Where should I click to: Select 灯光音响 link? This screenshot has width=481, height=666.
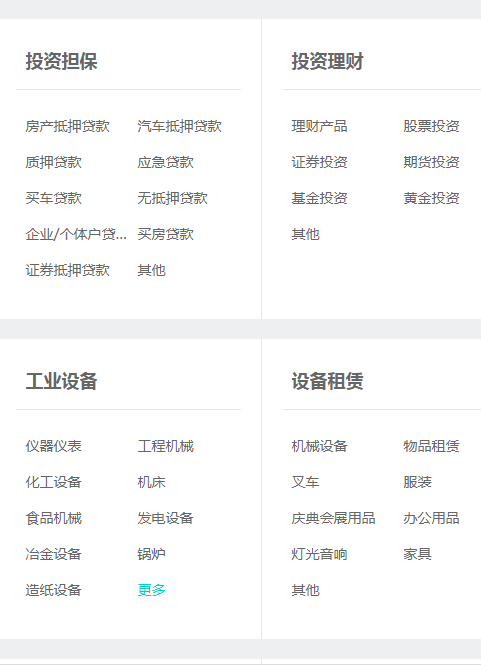[x=320, y=554]
